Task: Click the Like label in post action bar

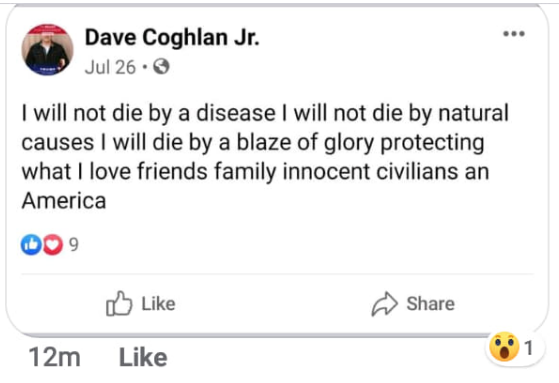Action: (x=159, y=304)
